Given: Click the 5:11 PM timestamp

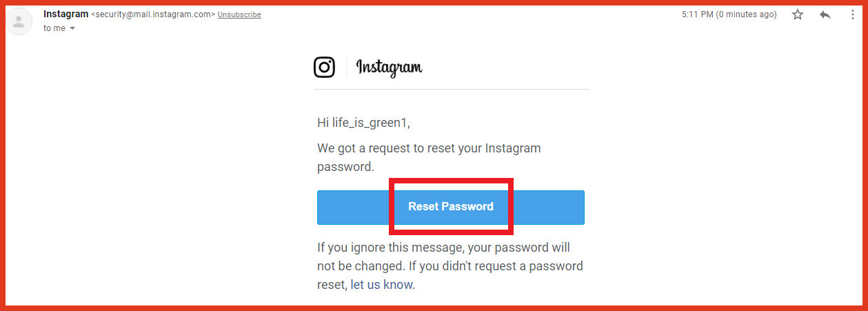Looking at the screenshot, I should click(697, 14).
